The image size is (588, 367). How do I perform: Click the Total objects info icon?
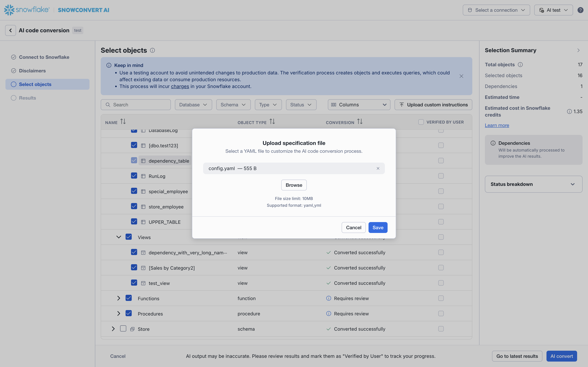pyautogui.click(x=520, y=65)
